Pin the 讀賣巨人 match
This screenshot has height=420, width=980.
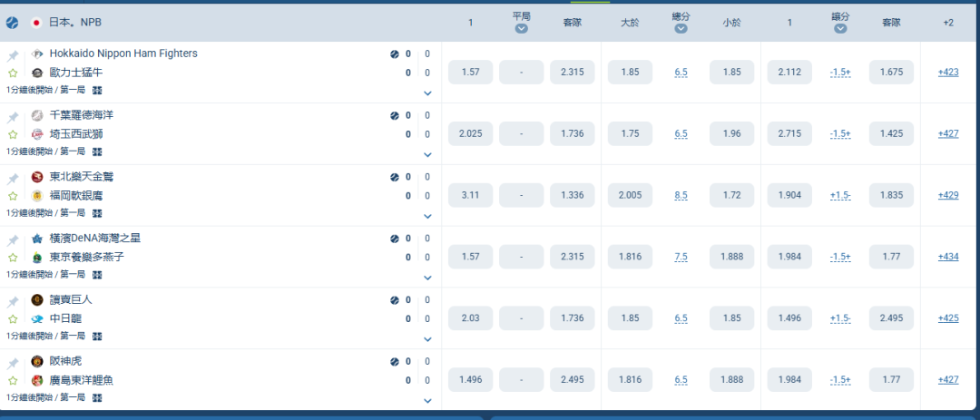pyautogui.click(x=13, y=303)
